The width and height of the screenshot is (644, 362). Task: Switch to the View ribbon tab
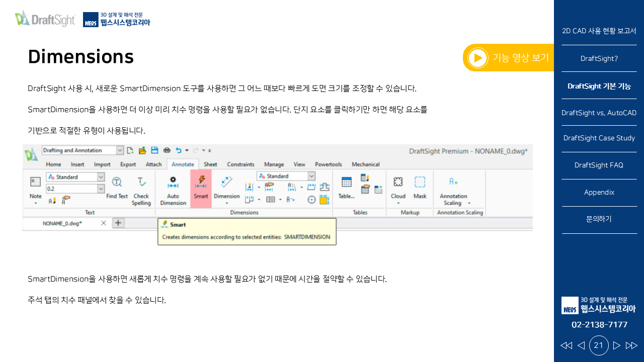coord(299,164)
